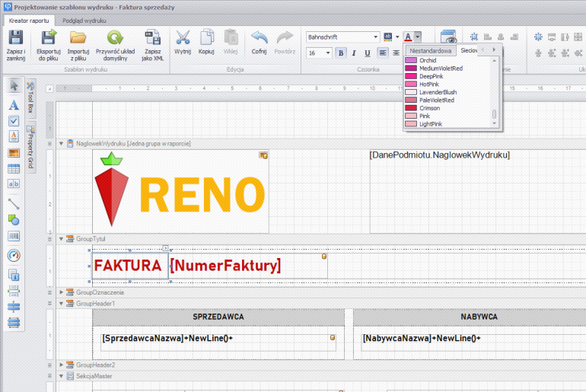Expand the GroupOznaczenia band

click(62, 292)
